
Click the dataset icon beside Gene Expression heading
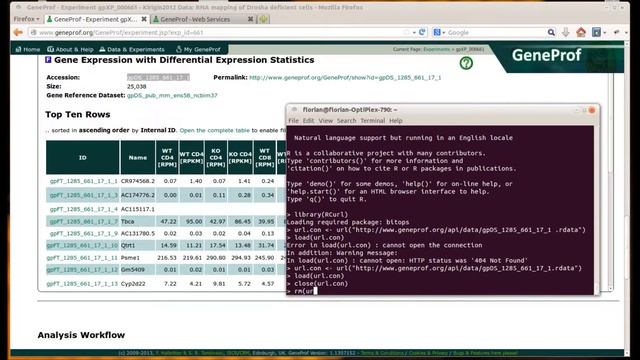[x=48, y=60]
